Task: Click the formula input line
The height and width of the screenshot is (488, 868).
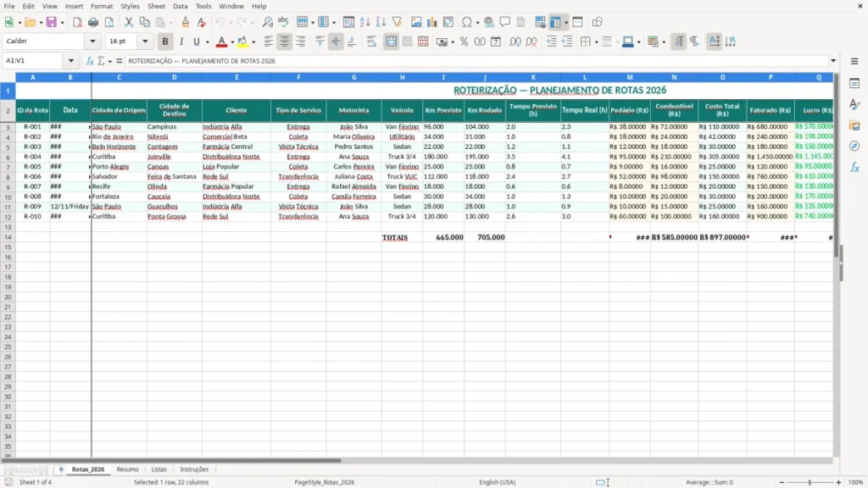Action: pyautogui.click(x=476, y=61)
